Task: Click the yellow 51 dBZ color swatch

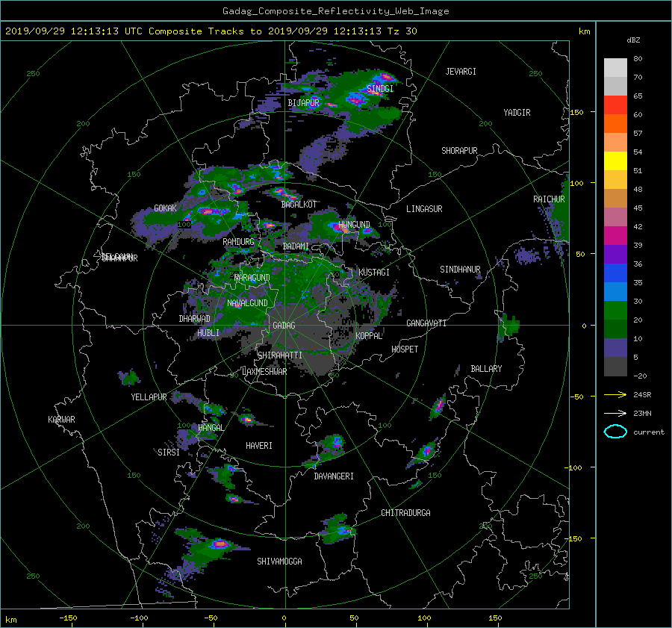Action: 615,161
